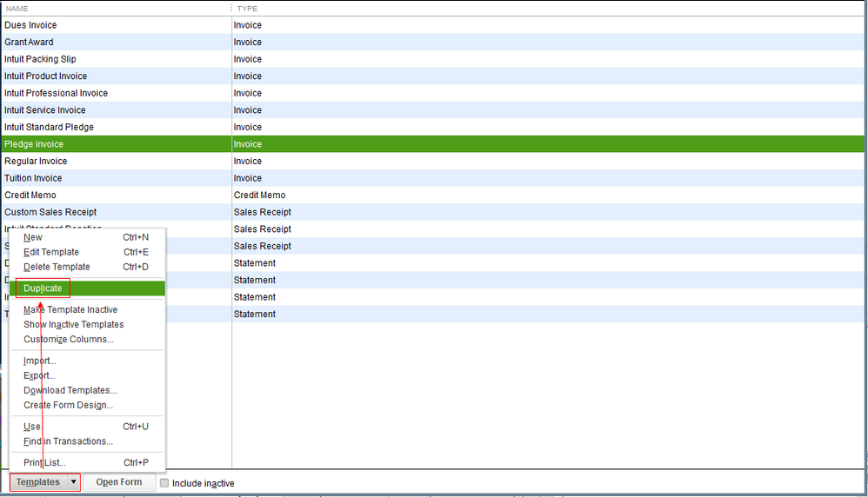This screenshot has width=868, height=497.
Task: Select Intuit Professional Invoice template
Action: coord(56,94)
